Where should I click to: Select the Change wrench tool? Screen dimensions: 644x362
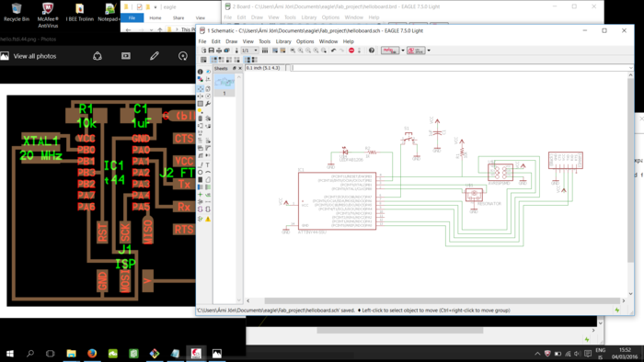(x=208, y=104)
